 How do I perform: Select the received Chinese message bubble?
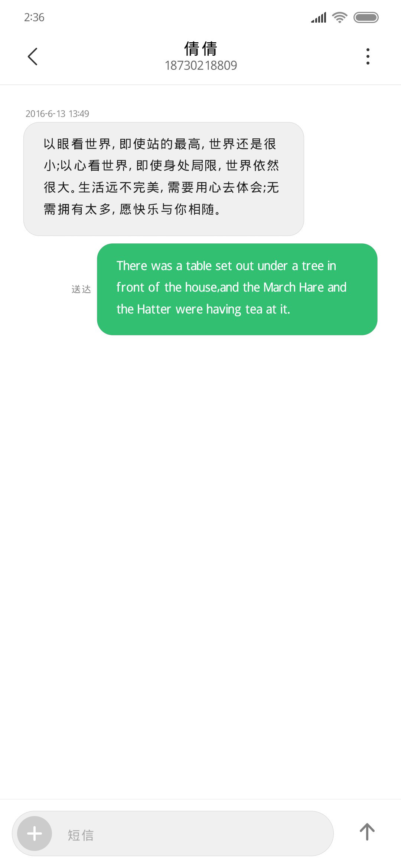(x=164, y=179)
